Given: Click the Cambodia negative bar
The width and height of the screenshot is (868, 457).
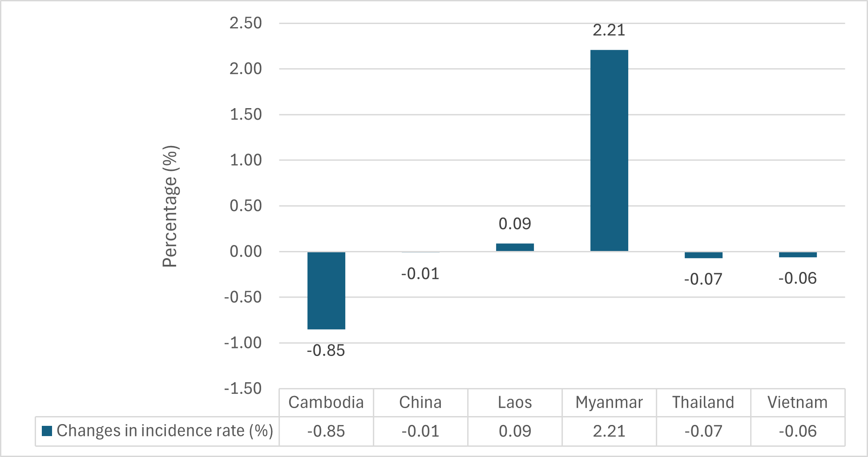Looking at the screenshot, I should pos(326,290).
